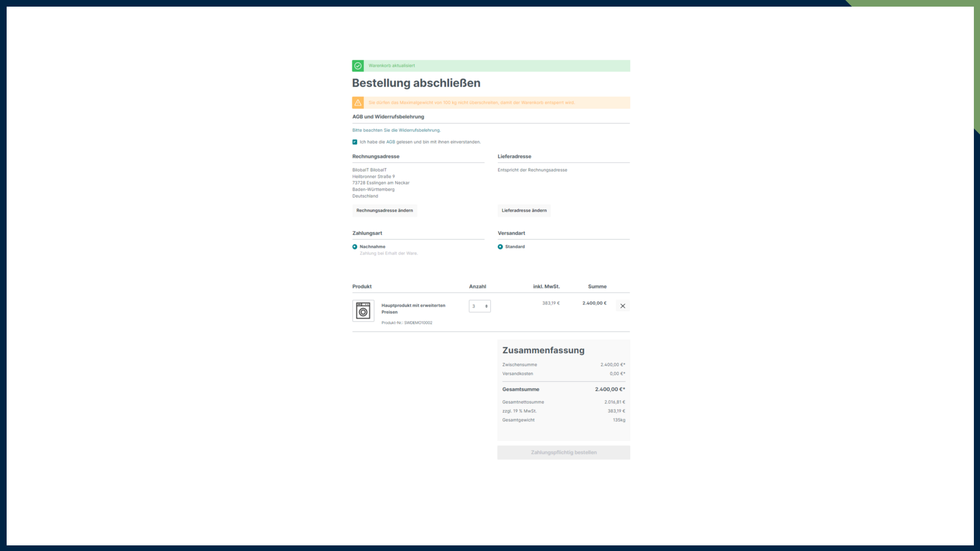Click the green checkmark success icon
Image resolution: width=980 pixels, height=551 pixels.
click(358, 66)
